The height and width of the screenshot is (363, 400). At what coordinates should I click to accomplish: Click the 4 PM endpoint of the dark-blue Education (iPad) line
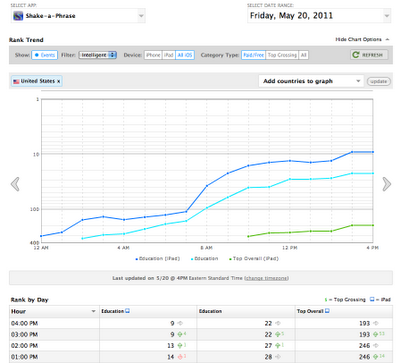tap(373, 152)
